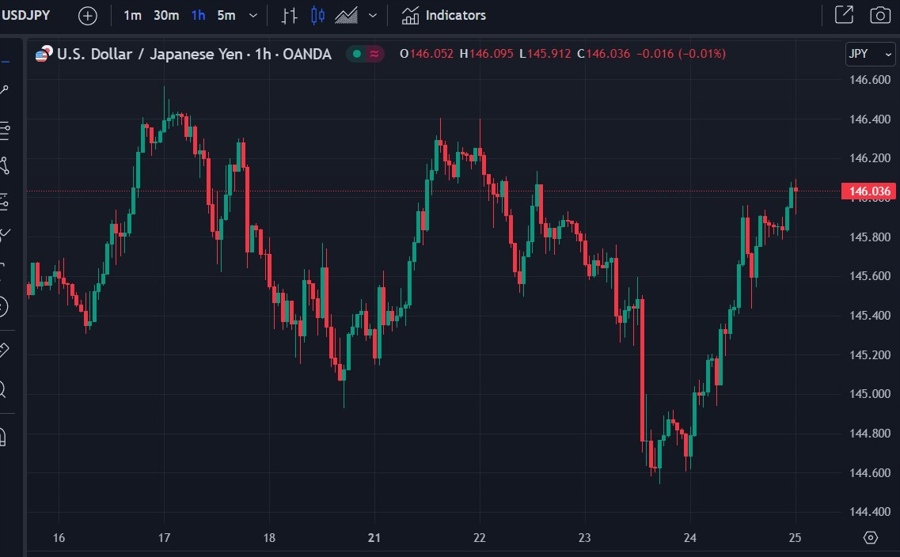
Task: Click the current price label 146.036
Action: click(x=868, y=191)
